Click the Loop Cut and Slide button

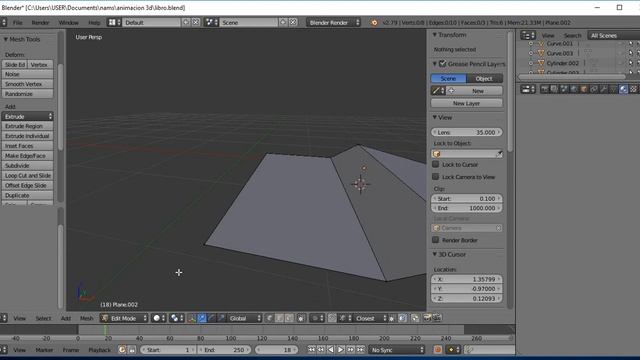27,176
